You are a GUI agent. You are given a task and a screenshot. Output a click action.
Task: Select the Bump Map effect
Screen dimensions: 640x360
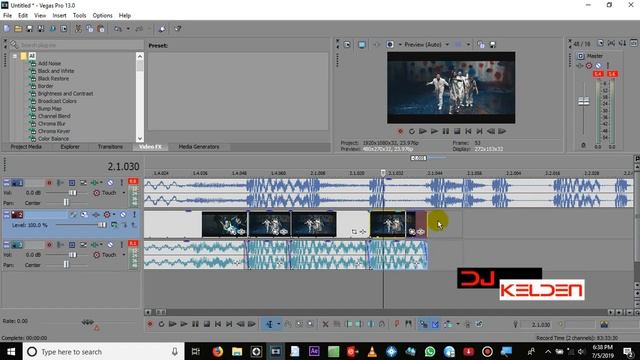tap(49, 109)
